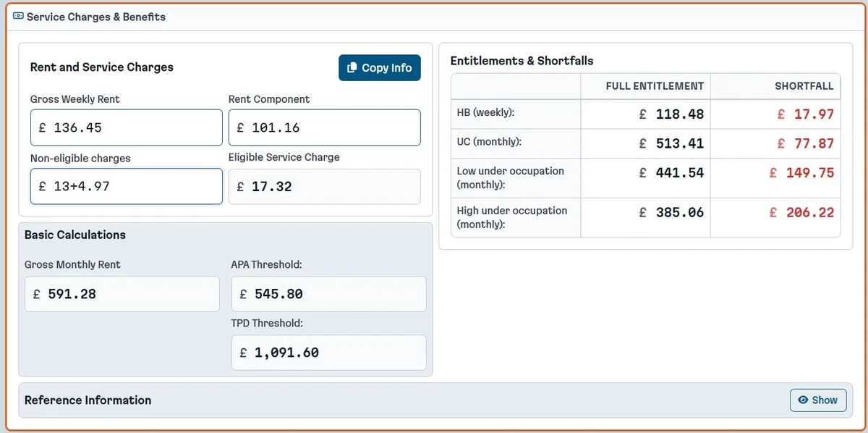This screenshot has height=433, width=868.
Task: Click the Non-eligible charges input box
Action: [126, 186]
